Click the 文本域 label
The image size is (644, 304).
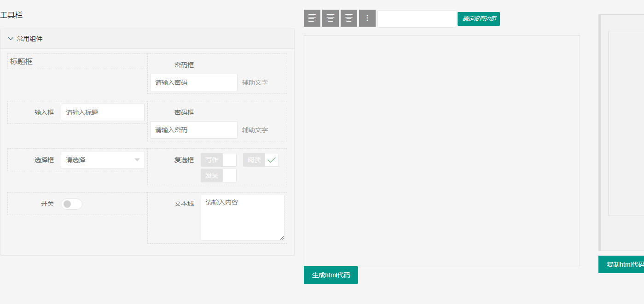184,204
